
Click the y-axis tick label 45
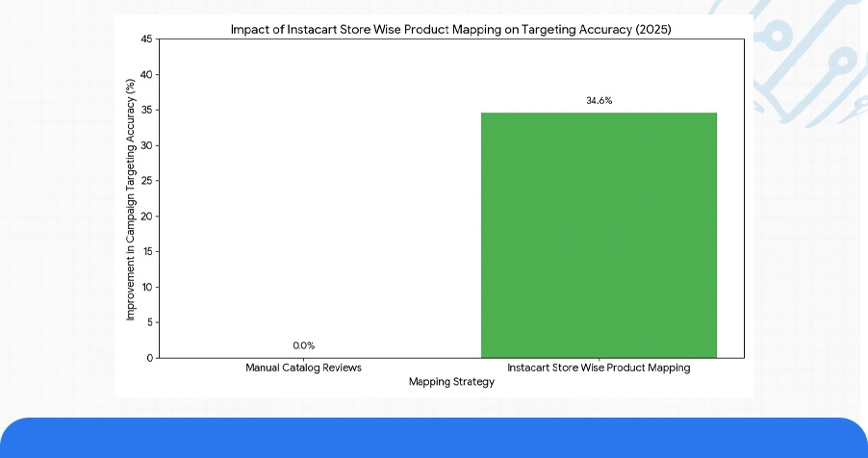tap(146, 38)
